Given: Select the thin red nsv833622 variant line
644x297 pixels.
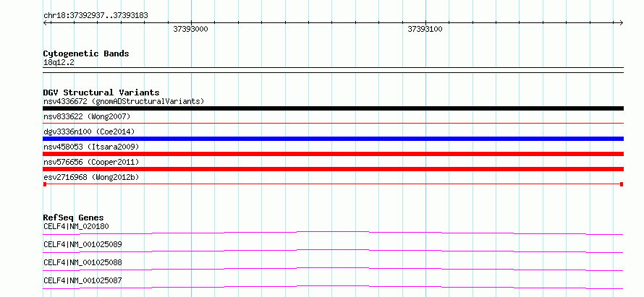Looking at the screenshot, I should [x=333, y=123].
